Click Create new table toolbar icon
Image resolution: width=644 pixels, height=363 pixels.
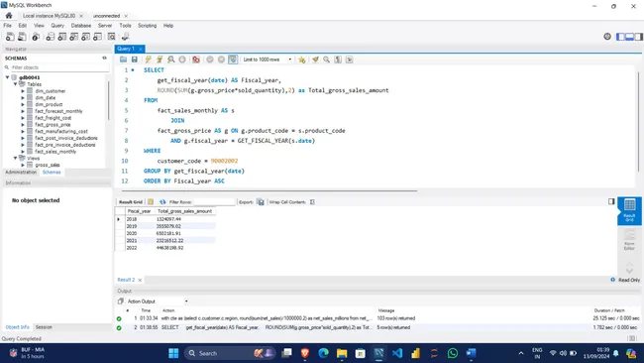pyautogui.click(x=62, y=37)
